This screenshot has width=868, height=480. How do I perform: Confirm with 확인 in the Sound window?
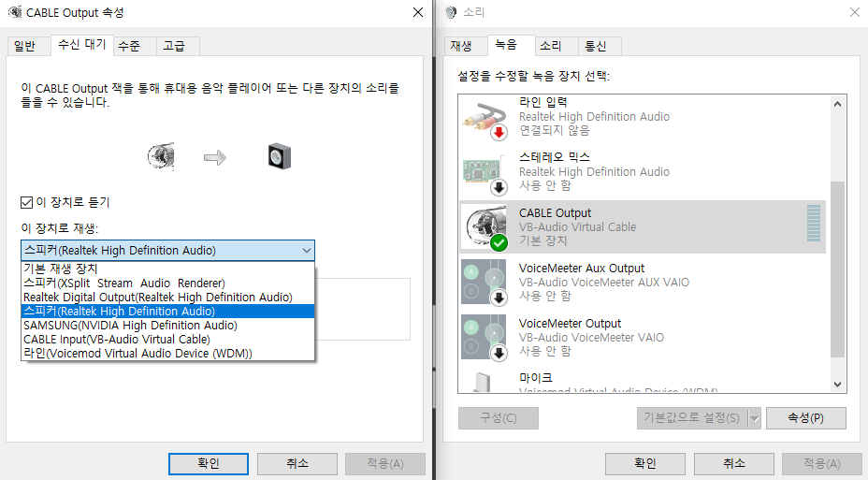[x=644, y=463]
